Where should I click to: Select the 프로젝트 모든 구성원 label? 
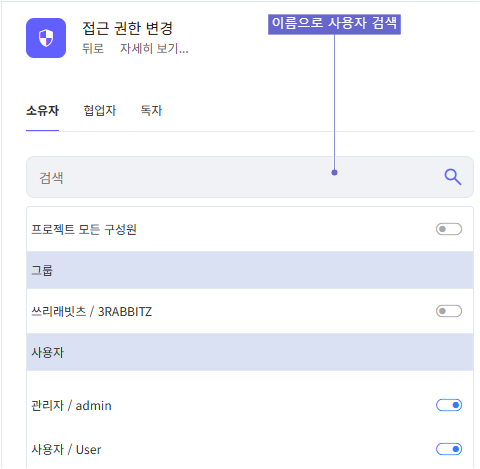coord(84,229)
